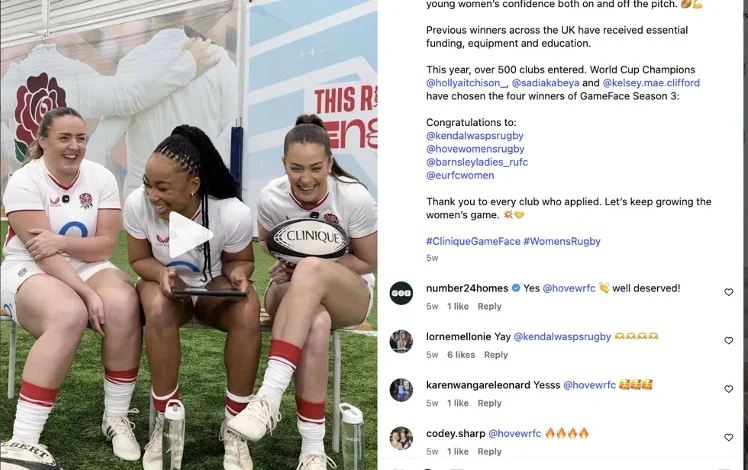Play the video with center play button

(190, 235)
